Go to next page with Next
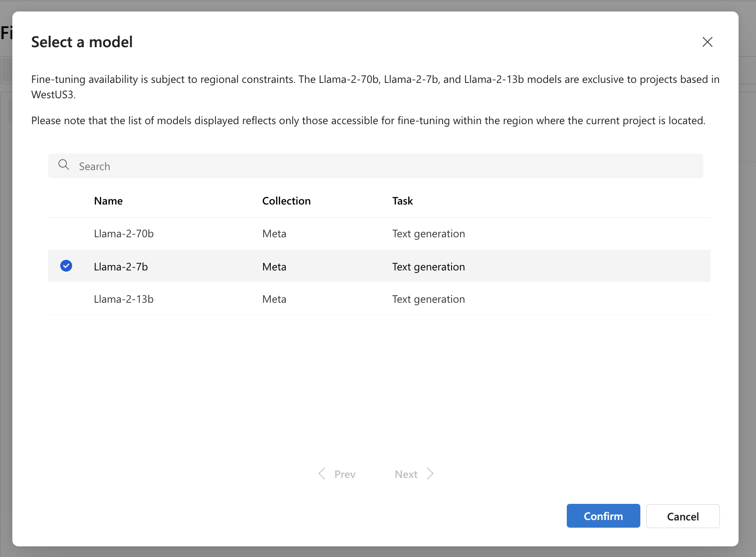 coord(414,474)
